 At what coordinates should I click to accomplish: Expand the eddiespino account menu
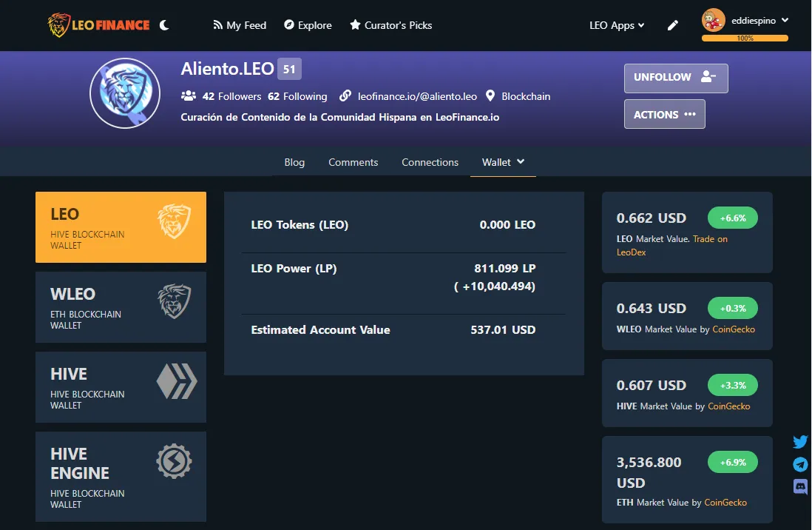[759, 20]
